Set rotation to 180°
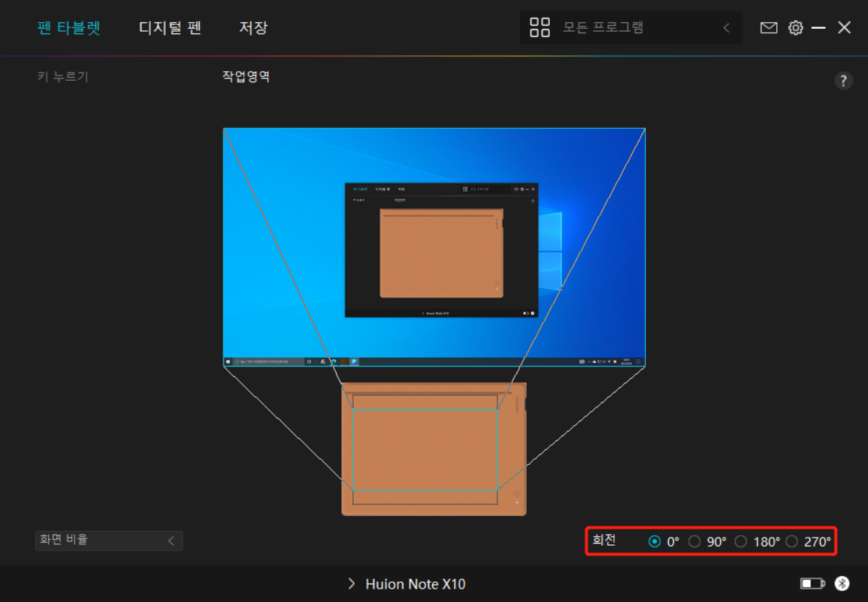The image size is (868, 602). pos(741,541)
